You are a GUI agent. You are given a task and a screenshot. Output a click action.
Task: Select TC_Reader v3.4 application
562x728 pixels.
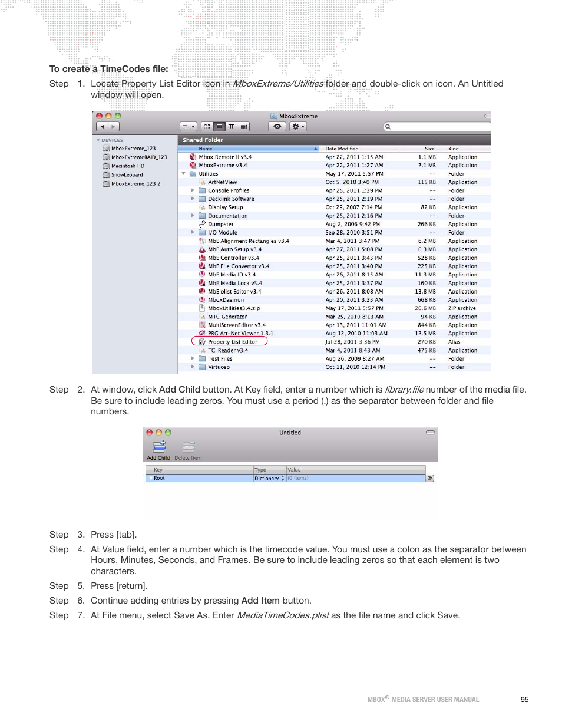[x=227, y=351]
